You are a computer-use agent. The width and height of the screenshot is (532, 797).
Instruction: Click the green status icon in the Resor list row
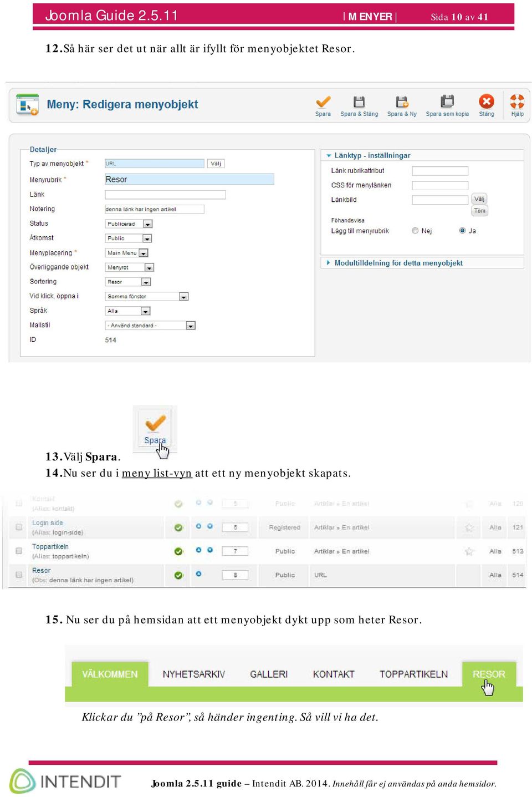pos(178,575)
